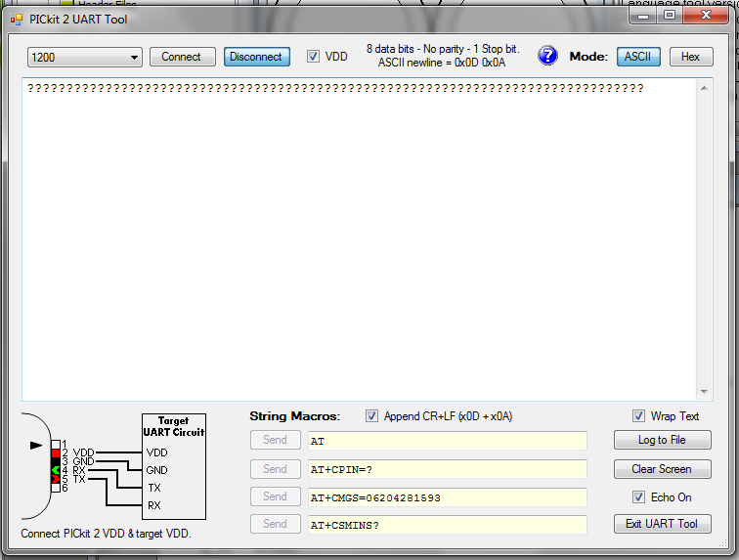Viewport: 739px width, 560px height.
Task: Click the terminal scrollbar down arrow
Action: point(704,392)
